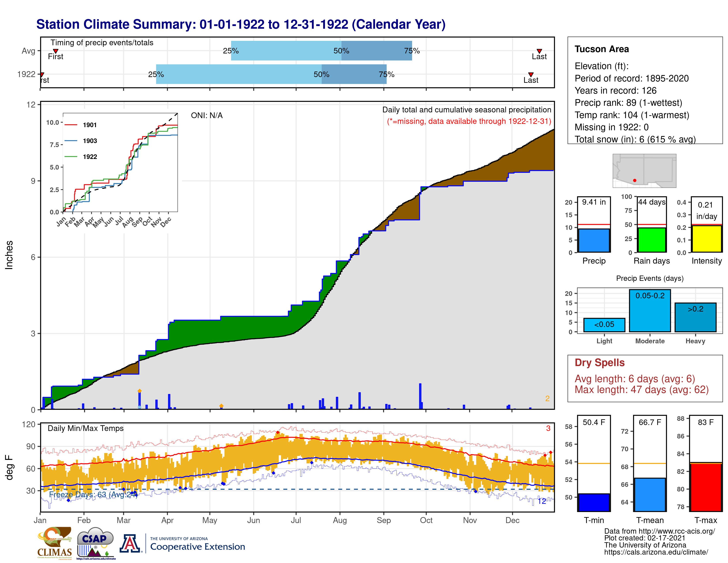Click the 'Total snow (in): 6' line
Viewport: 728px width, 563px height.
point(635,139)
